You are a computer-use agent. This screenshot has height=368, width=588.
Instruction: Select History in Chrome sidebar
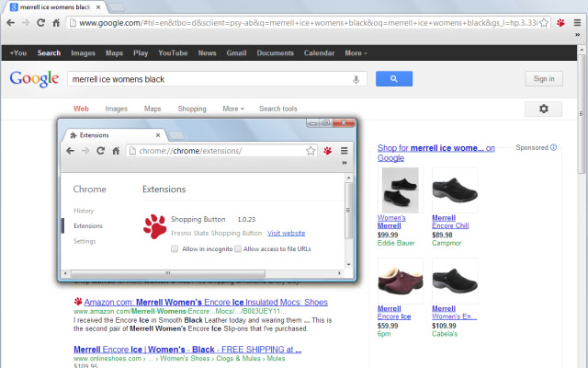tap(84, 211)
